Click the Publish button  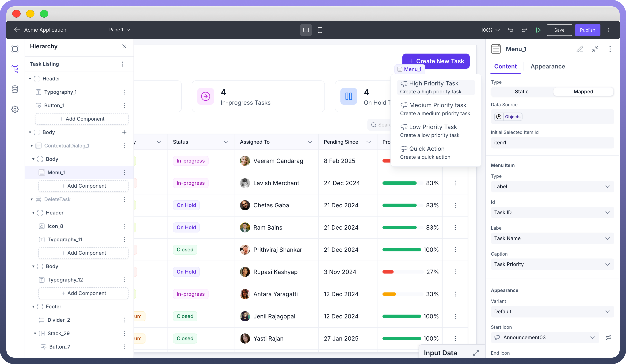tap(587, 30)
